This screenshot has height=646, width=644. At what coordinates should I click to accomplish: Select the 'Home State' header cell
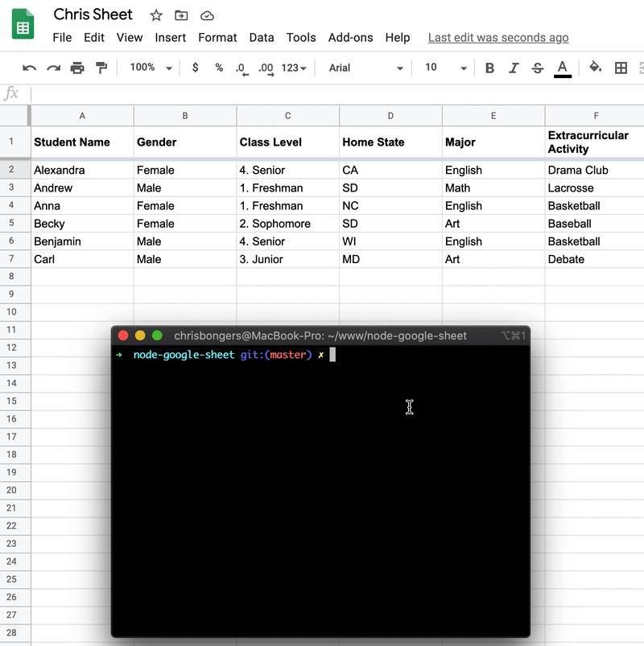tap(390, 142)
